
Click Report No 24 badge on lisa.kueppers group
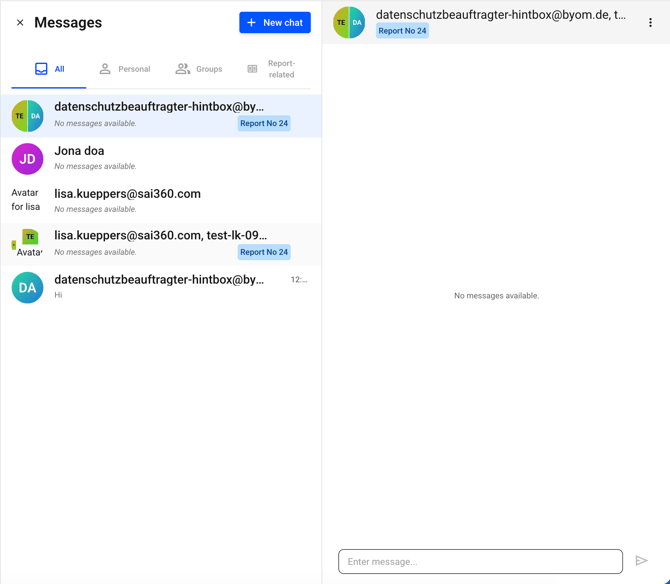(264, 252)
